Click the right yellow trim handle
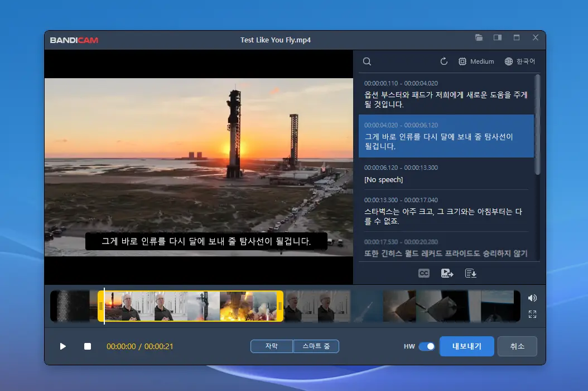The image size is (588, 391). coord(279,306)
